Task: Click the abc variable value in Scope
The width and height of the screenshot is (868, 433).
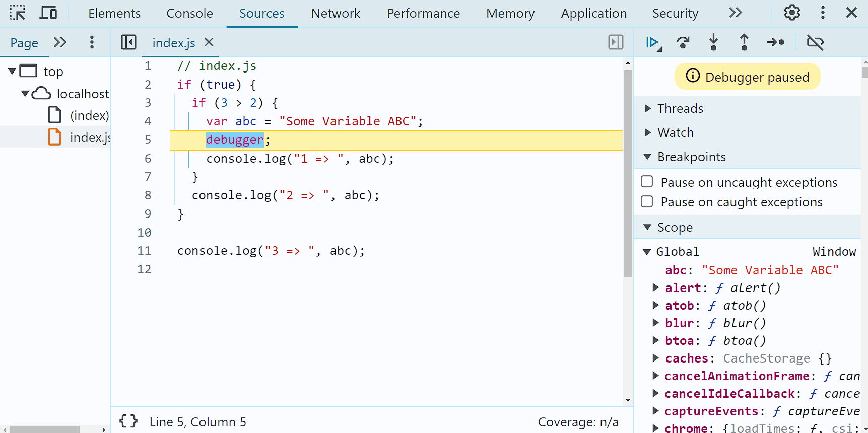Action: click(770, 270)
